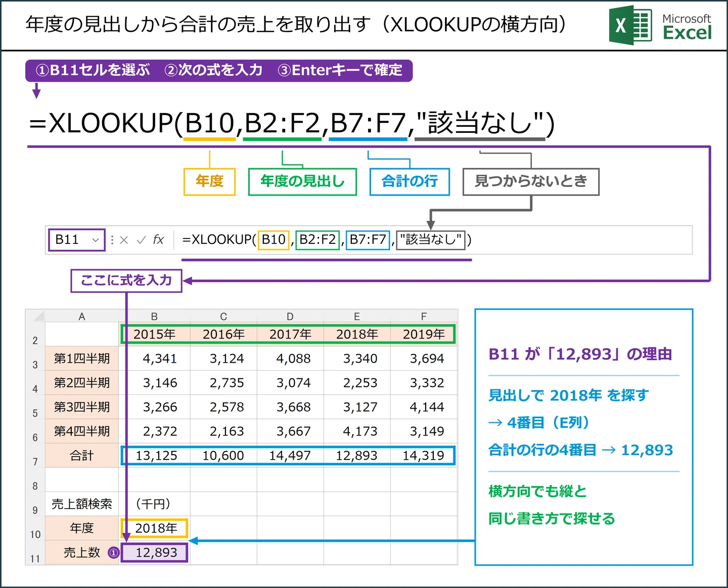This screenshot has height=588, width=728.
Task: Click the total cell 10,600
Action: 223,456
